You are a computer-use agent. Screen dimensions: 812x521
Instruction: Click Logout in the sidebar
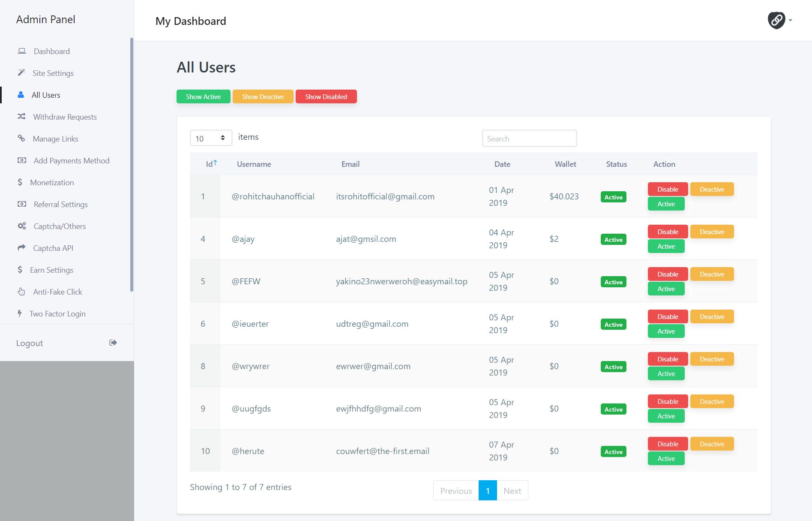point(30,343)
